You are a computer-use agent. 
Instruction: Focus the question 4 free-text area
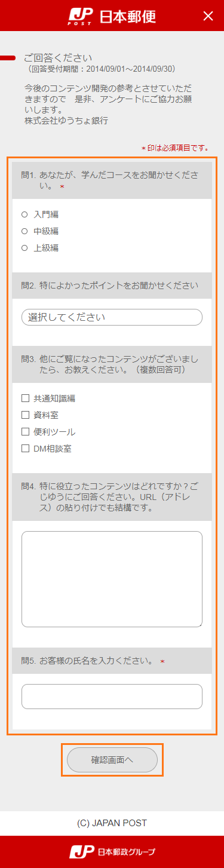click(x=112, y=579)
